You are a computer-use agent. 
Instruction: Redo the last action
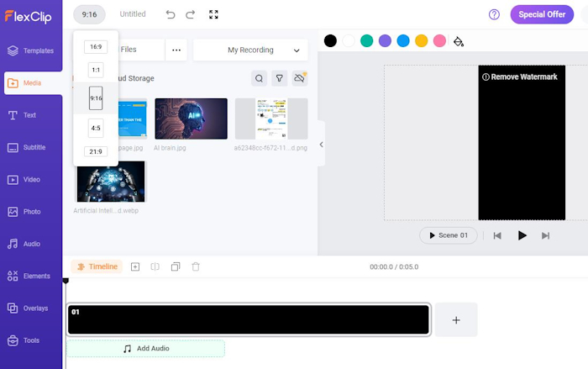191,14
